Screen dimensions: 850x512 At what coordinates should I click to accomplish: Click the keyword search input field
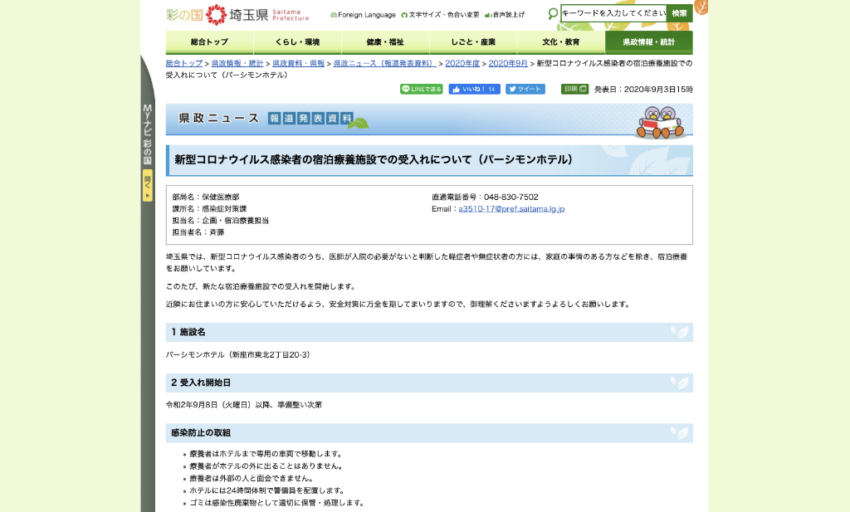612,14
